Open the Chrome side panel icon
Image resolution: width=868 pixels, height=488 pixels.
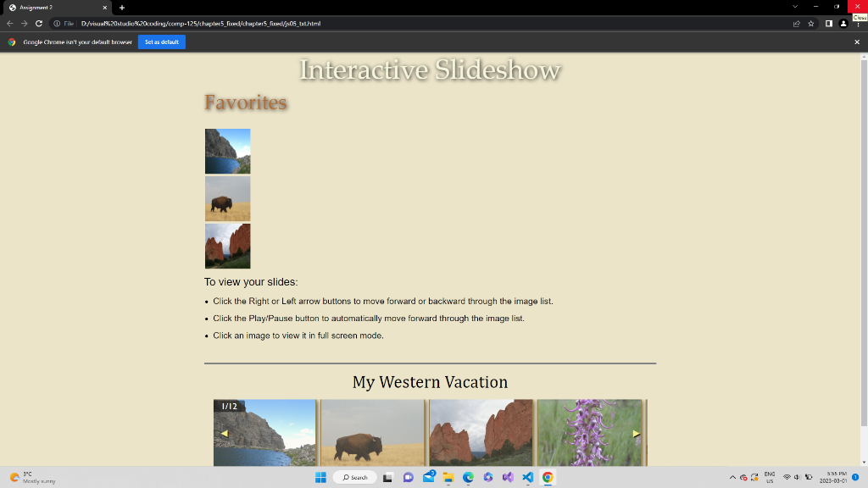tap(829, 23)
